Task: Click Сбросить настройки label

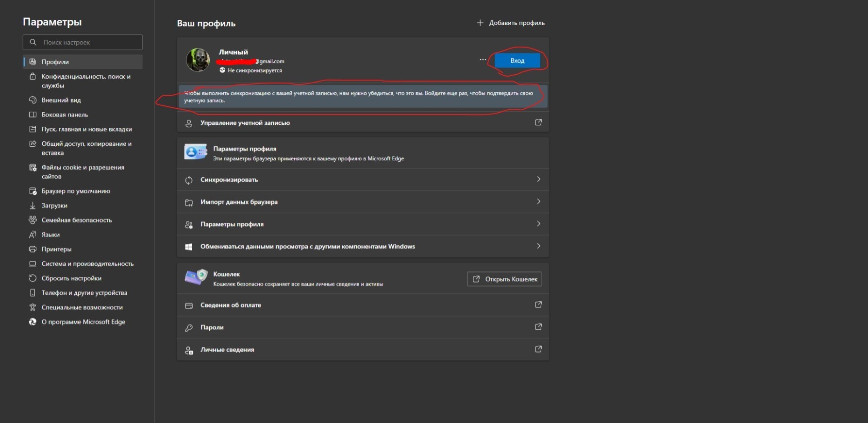Action: pyautogui.click(x=71, y=278)
